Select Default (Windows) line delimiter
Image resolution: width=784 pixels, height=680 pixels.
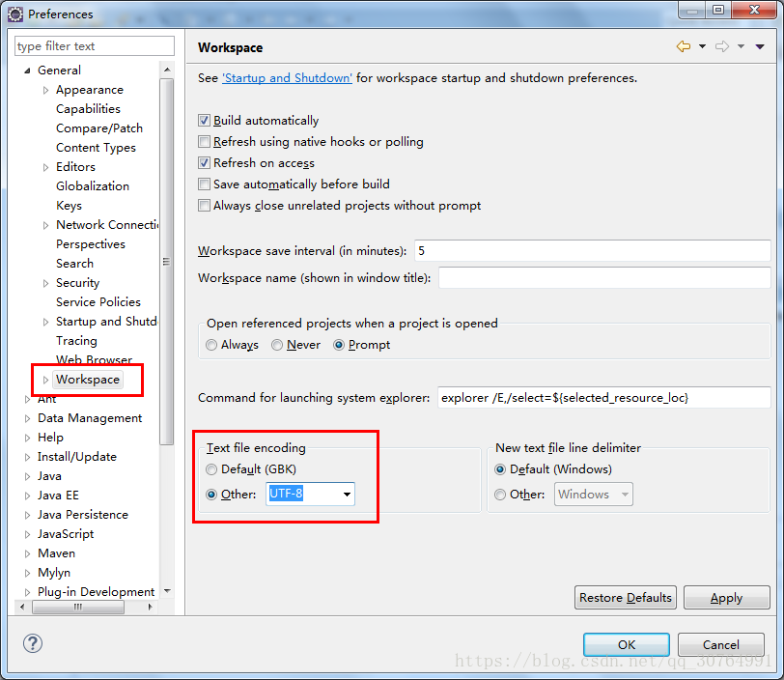coord(500,469)
